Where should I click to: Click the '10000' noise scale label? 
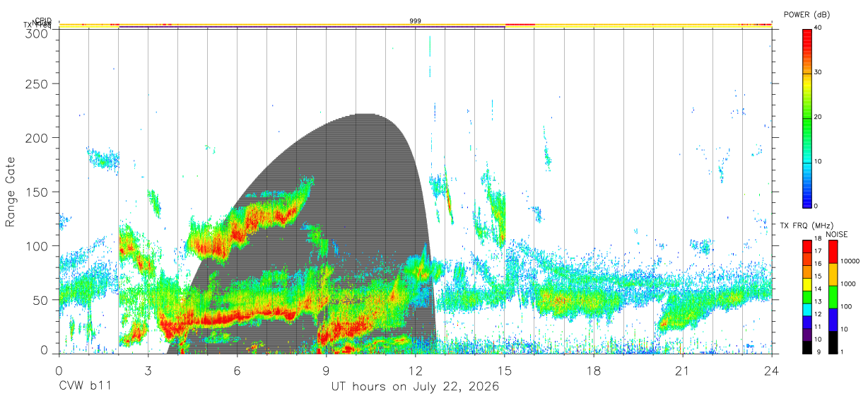click(850, 262)
